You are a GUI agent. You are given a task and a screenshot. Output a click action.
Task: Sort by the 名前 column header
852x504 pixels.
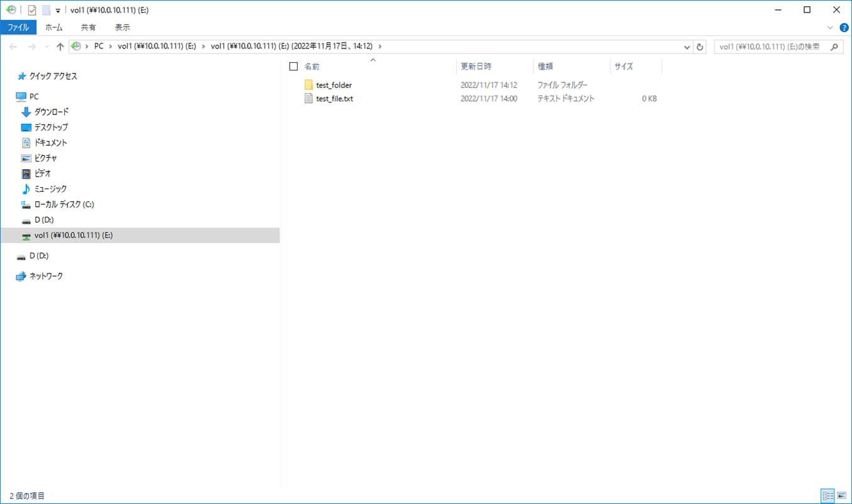click(312, 67)
